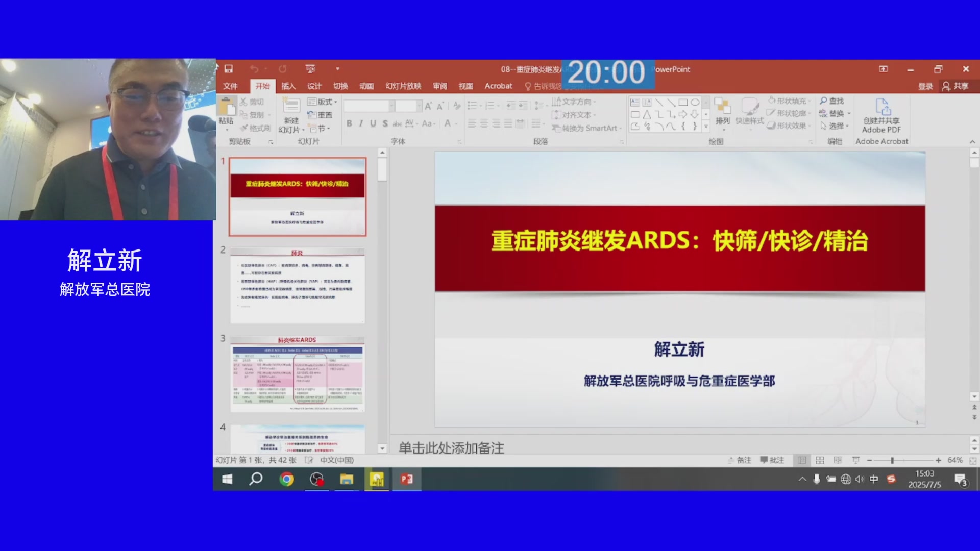The image size is (980, 551).
Task: Adjust the zoom slider handle
Action: [x=892, y=460]
